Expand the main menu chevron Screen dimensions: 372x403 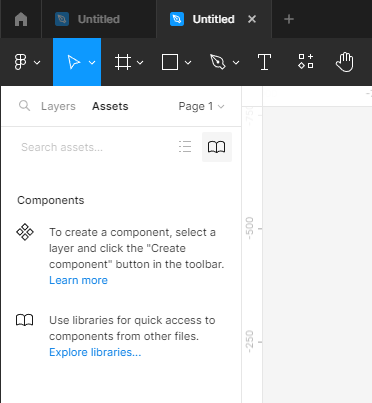[x=37, y=62]
